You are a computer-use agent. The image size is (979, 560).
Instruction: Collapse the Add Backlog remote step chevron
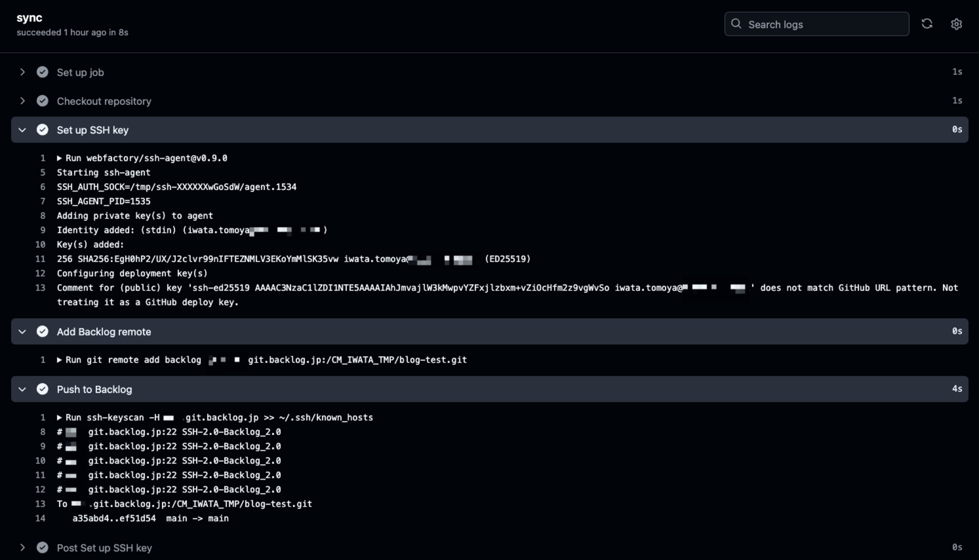22,332
